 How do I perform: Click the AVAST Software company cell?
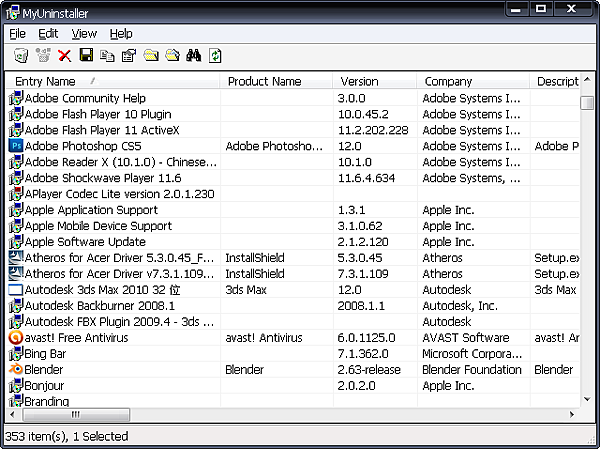pos(466,338)
